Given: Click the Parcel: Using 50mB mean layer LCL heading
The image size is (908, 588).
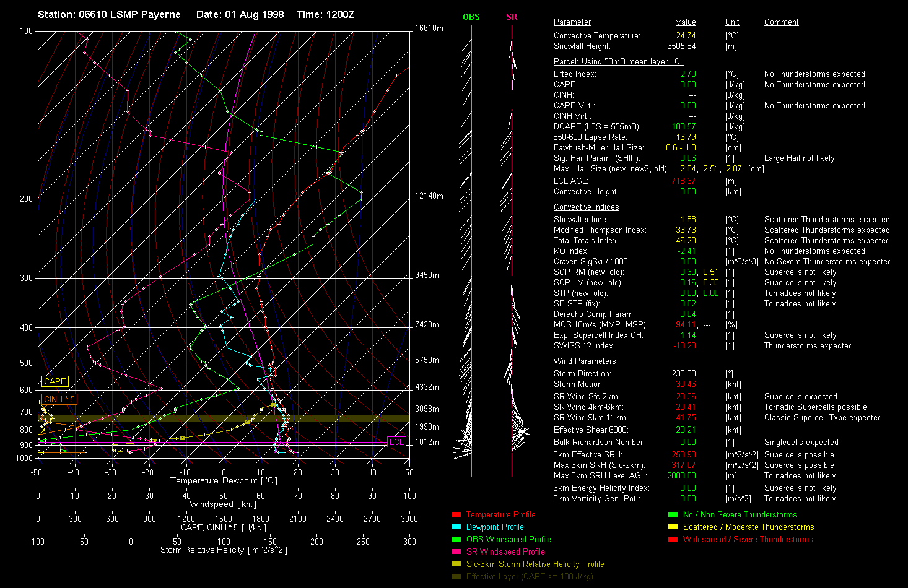Looking at the screenshot, I should 618,61.
